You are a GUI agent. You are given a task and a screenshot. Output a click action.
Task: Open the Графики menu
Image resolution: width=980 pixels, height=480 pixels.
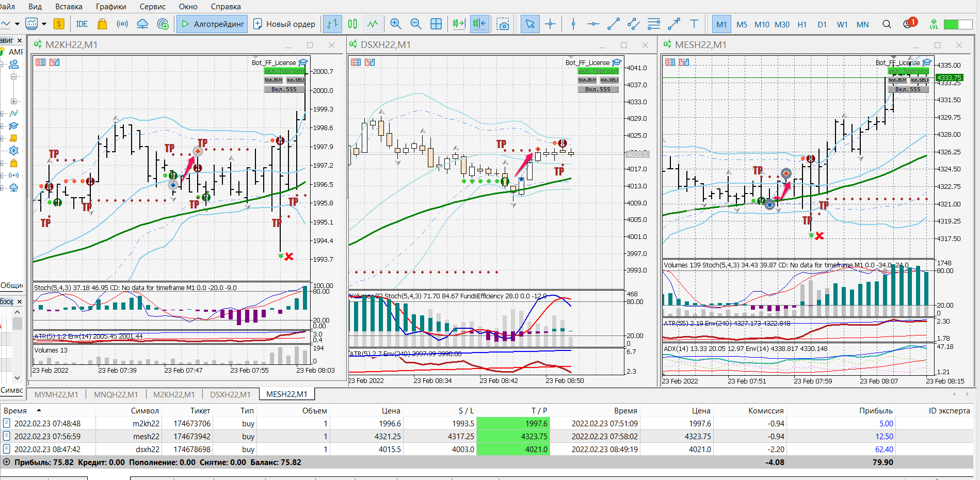(x=111, y=7)
